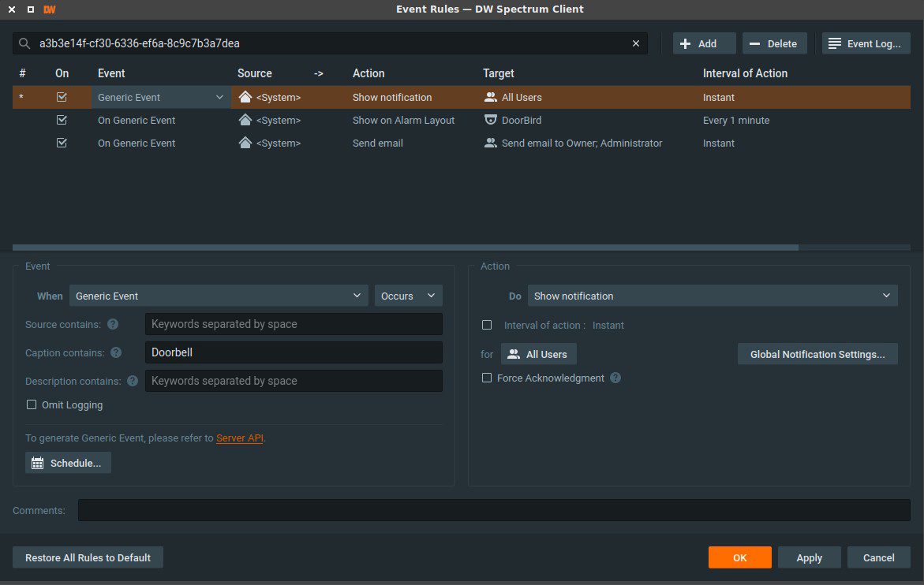Enable the Interval of action checkbox
The height and width of the screenshot is (585, 924).
coord(487,325)
